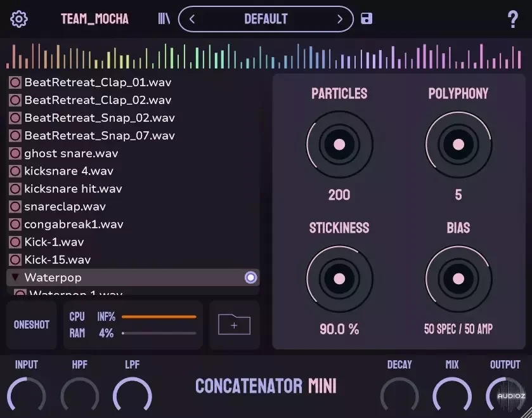The width and height of the screenshot is (532, 418).
Task: Go to the next preset arrow
Action: [x=340, y=19]
